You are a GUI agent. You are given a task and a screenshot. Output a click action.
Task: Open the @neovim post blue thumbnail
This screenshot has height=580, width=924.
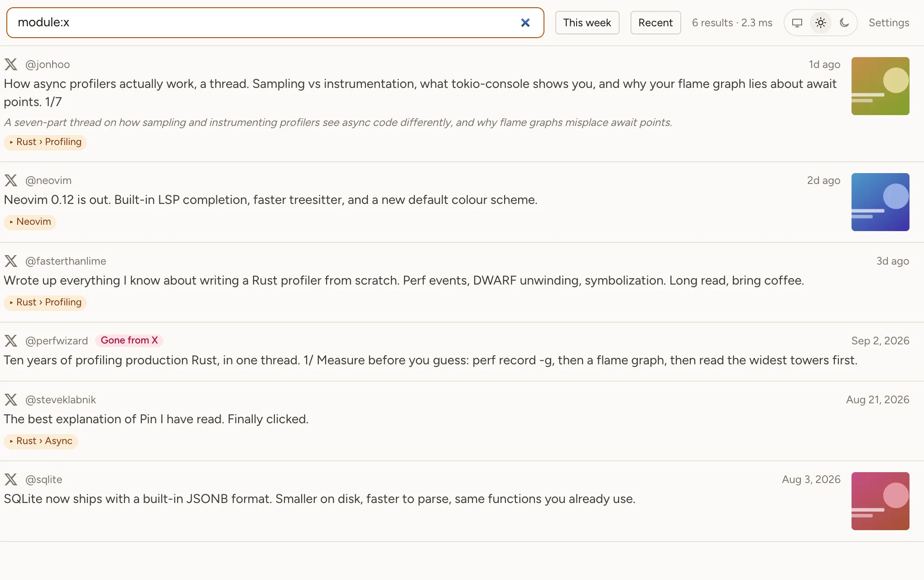coord(880,202)
